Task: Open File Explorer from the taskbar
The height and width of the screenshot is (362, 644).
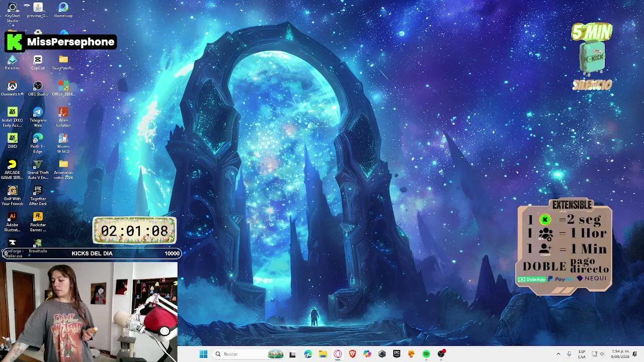Action: coord(323,354)
